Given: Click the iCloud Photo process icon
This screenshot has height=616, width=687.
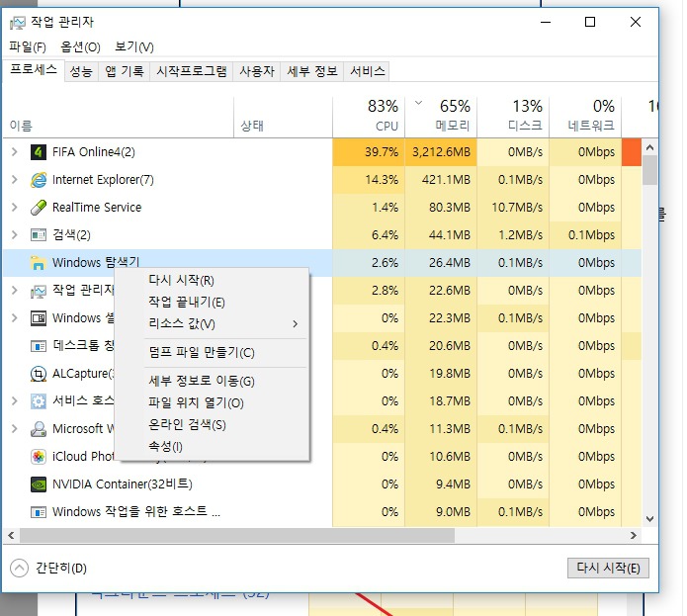Looking at the screenshot, I should point(39,457).
